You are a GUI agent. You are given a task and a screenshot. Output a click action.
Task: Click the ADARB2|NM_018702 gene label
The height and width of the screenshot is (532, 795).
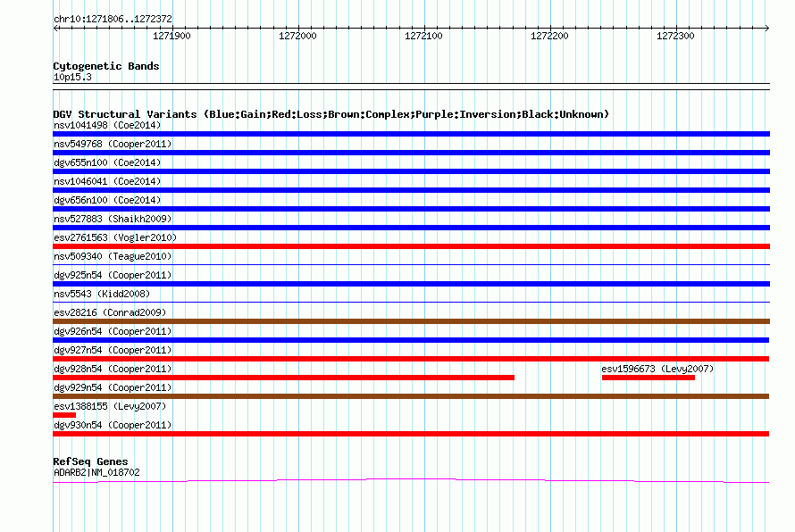(96, 472)
